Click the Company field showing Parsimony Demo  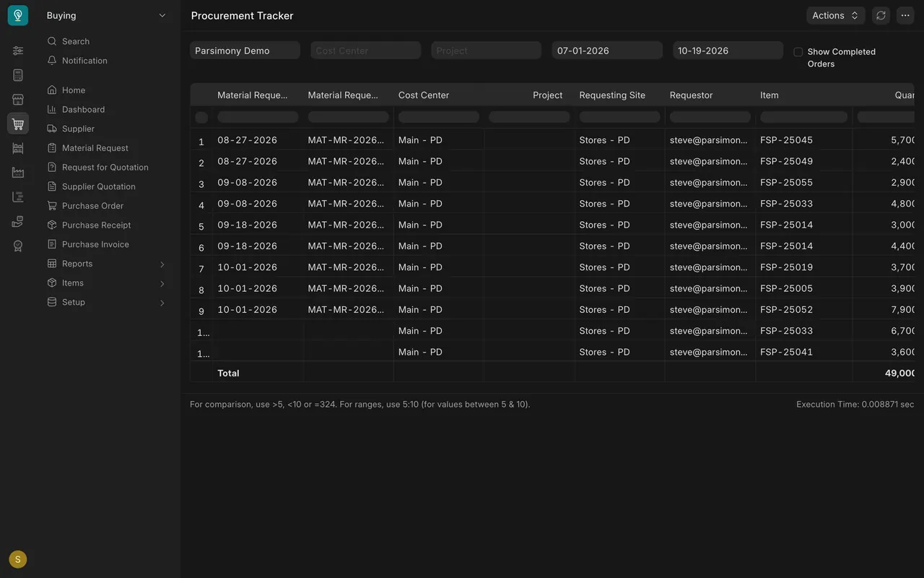245,51
